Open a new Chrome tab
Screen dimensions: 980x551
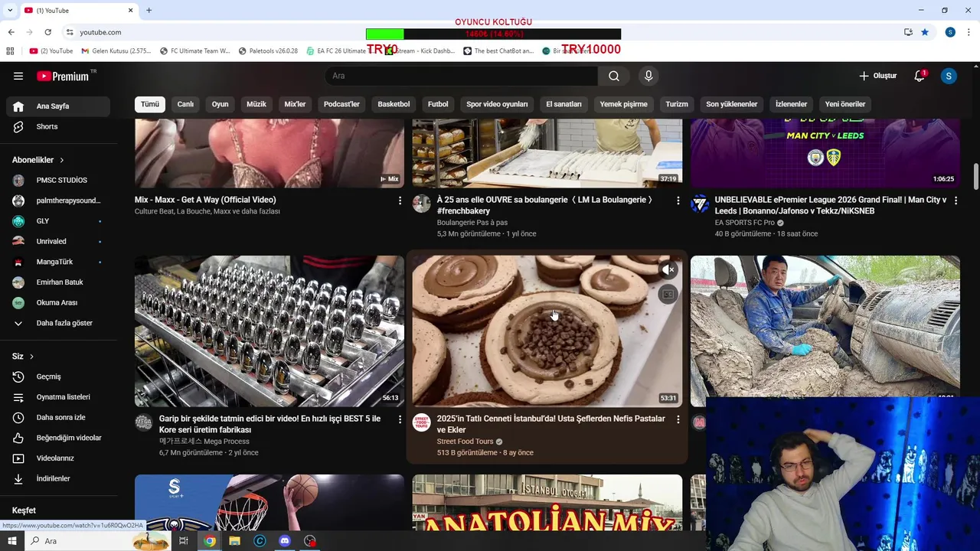(149, 10)
